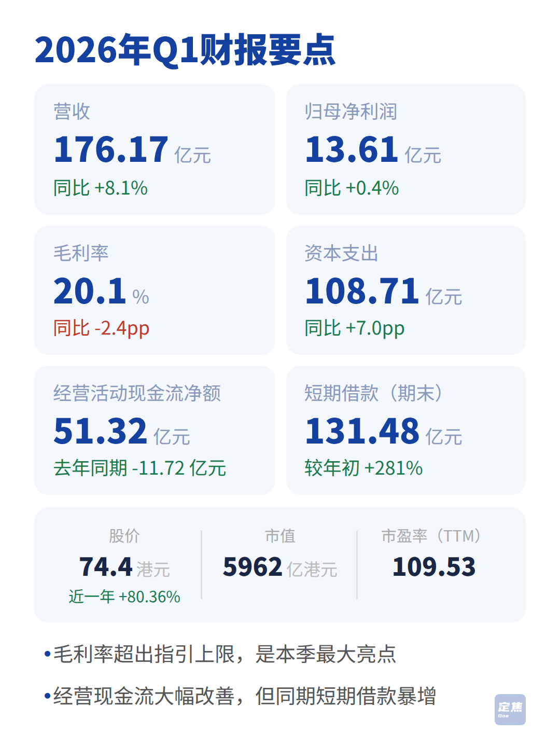560x747 pixels.
Task: Select the 176.17 revenue value
Action: [x=111, y=149]
